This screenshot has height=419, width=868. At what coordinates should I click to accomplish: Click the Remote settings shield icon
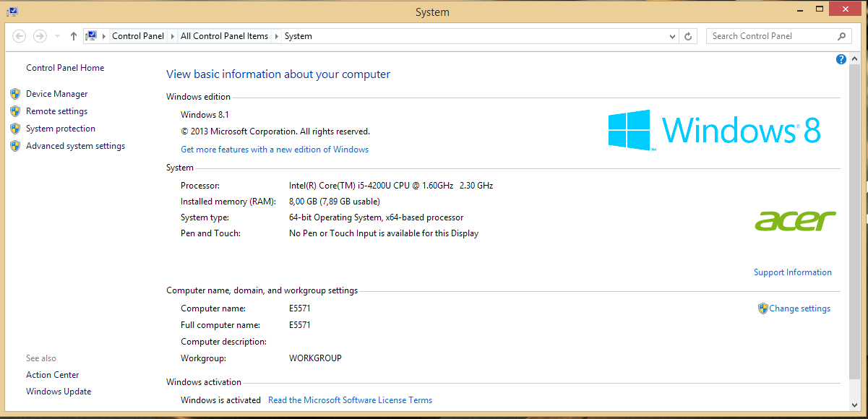15,111
